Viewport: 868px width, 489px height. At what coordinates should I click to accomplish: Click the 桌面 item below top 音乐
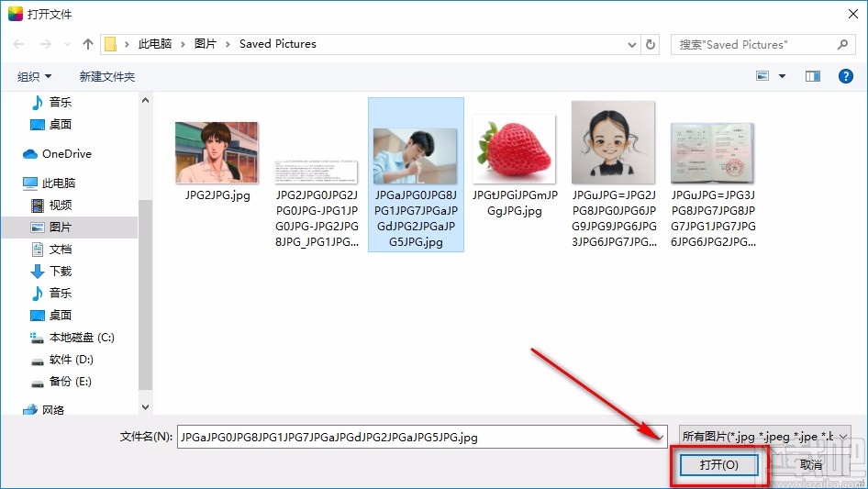point(51,124)
